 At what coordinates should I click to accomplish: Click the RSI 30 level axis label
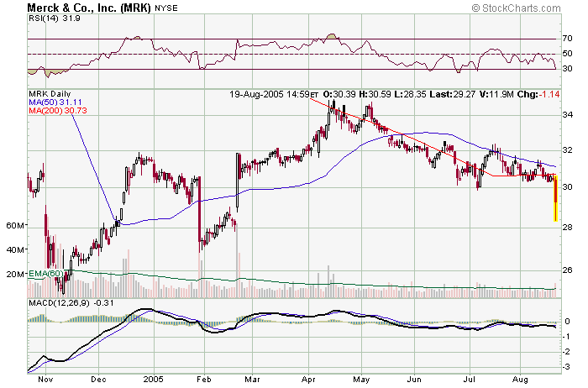click(x=567, y=69)
